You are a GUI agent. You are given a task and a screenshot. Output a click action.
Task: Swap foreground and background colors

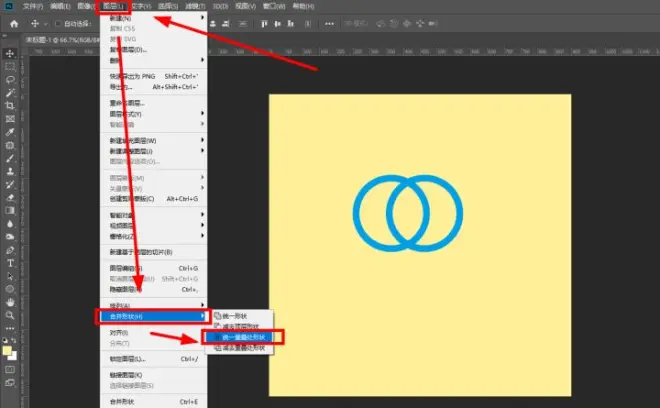click(x=14, y=340)
